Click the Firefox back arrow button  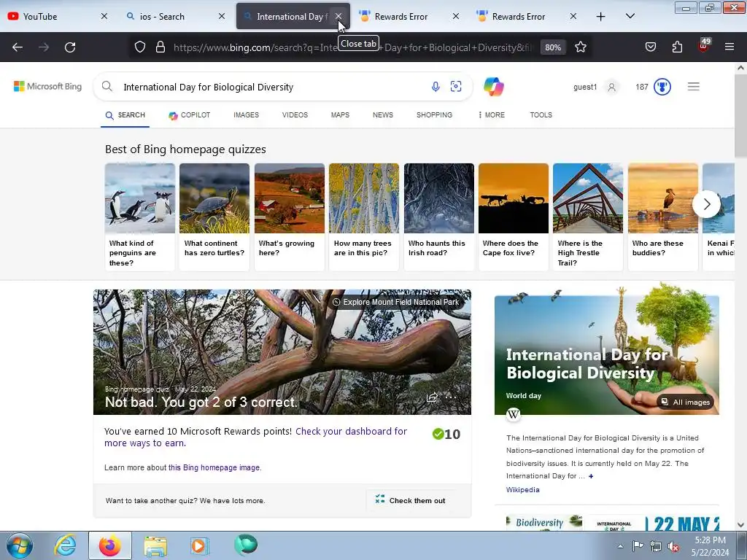(18, 47)
